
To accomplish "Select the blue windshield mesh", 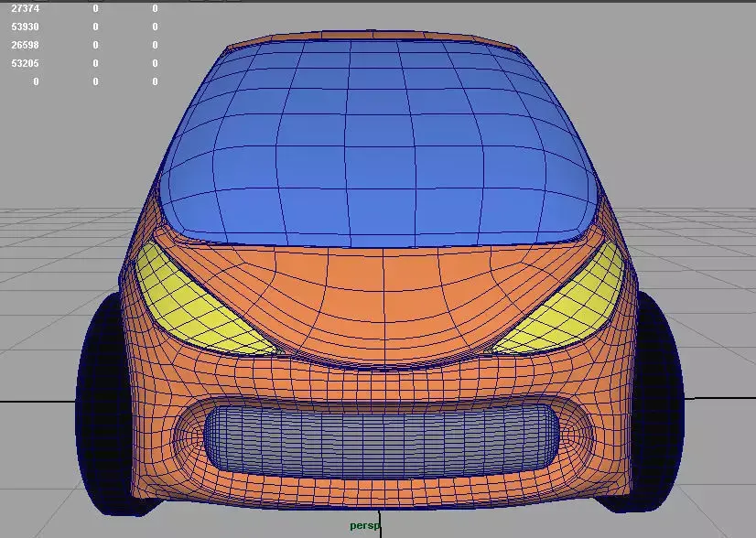I will coord(379,145).
